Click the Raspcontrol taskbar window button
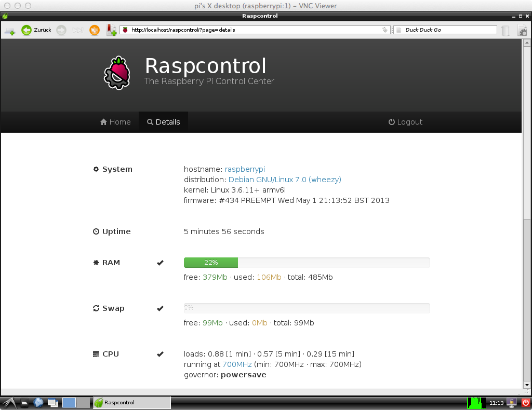 [x=131, y=403]
